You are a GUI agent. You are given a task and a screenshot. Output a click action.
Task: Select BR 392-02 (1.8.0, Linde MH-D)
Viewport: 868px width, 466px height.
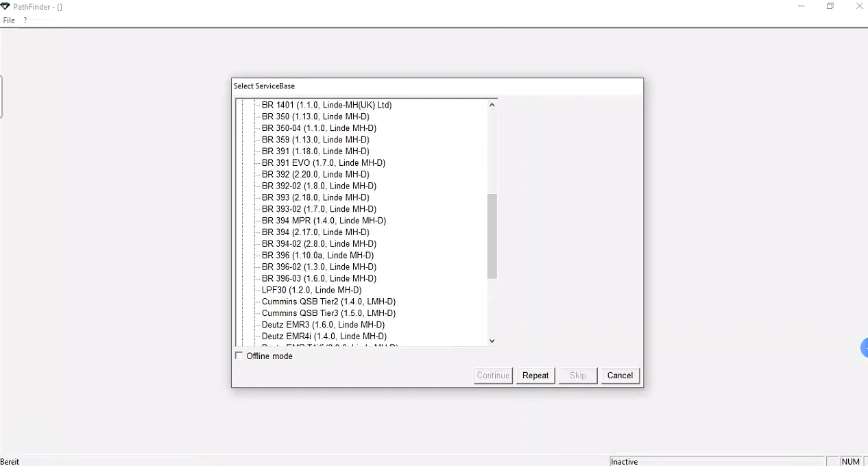[x=319, y=186]
